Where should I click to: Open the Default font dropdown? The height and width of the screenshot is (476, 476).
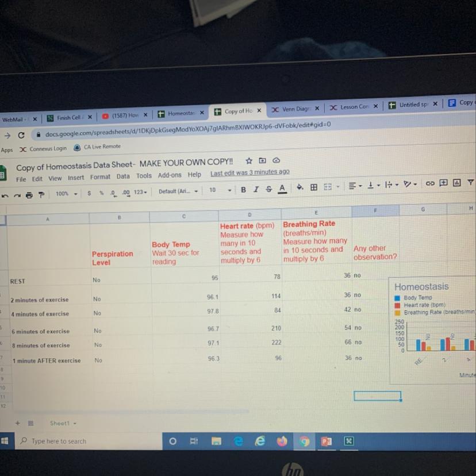(x=178, y=191)
